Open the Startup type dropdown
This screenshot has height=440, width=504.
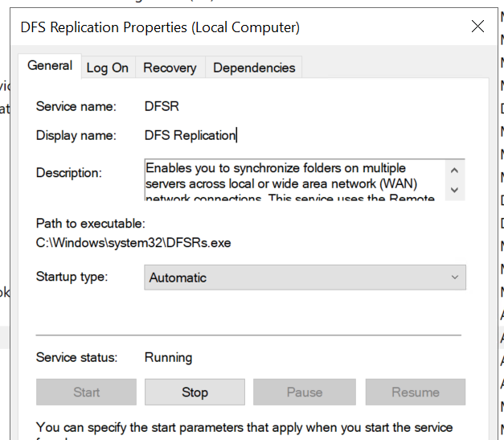point(305,278)
